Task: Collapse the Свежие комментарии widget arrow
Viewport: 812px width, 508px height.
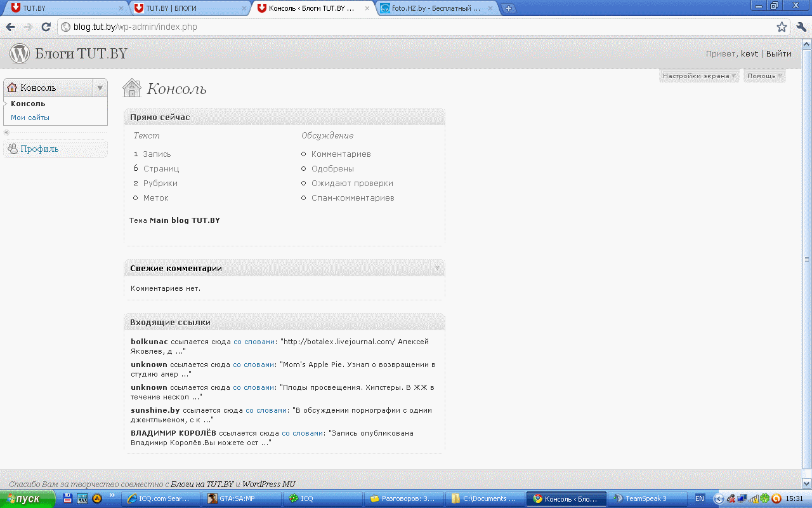Action: (x=437, y=268)
